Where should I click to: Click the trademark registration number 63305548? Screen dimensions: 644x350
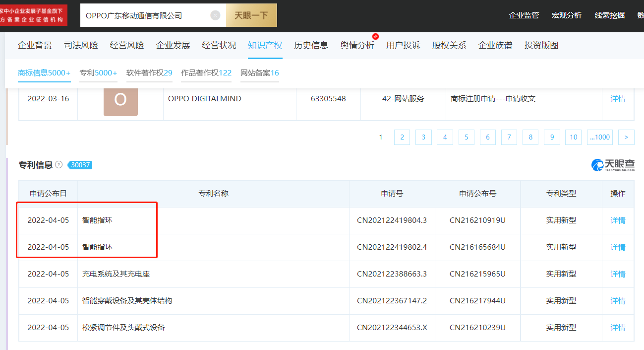click(328, 99)
